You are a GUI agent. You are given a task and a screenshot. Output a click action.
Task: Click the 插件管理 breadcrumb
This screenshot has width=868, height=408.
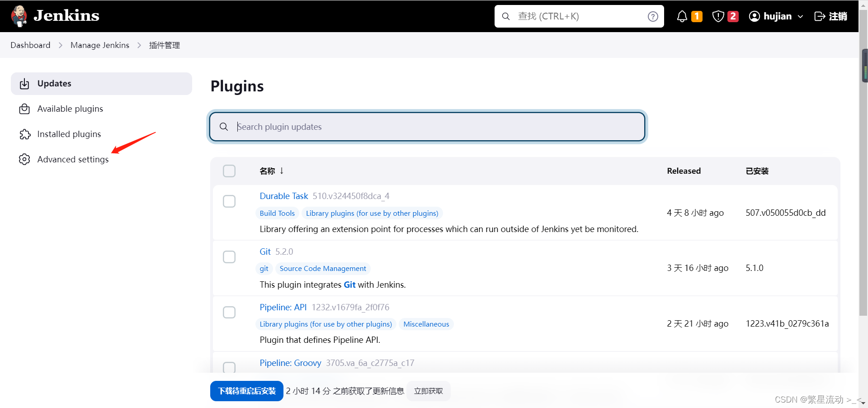[x=165, y=45]
